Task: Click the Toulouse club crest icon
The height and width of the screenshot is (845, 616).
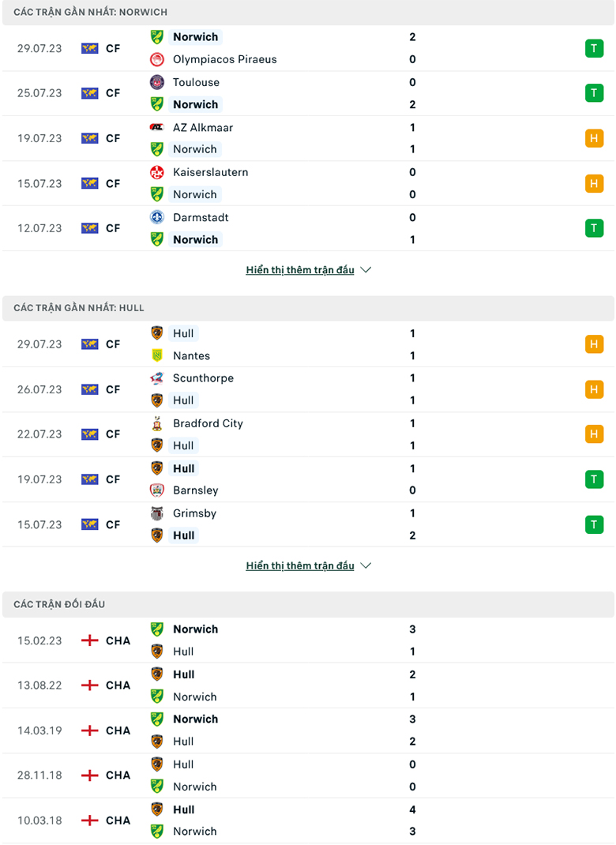Action: [156, 82]
